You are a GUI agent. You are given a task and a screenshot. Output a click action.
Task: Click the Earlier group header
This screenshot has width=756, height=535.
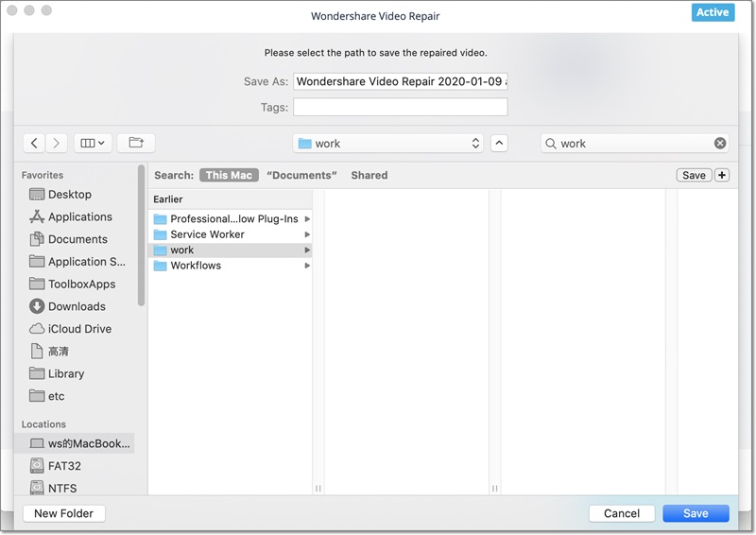tap(231, 199)
